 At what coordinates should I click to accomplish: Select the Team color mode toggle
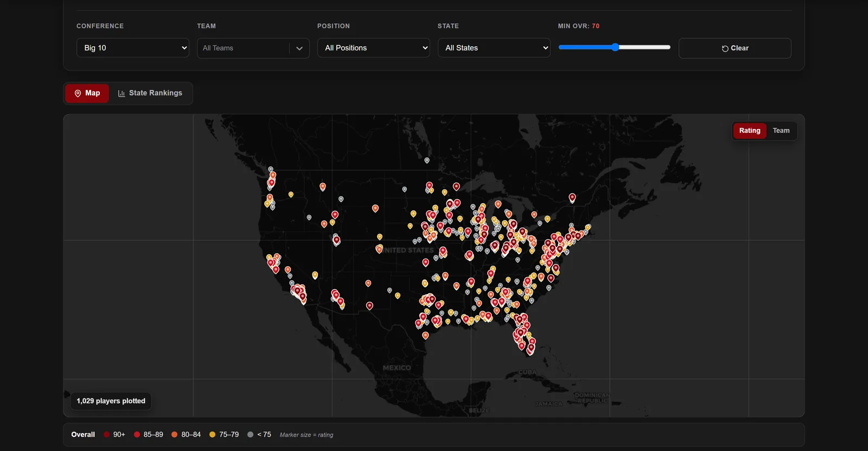tap(781, 131)
